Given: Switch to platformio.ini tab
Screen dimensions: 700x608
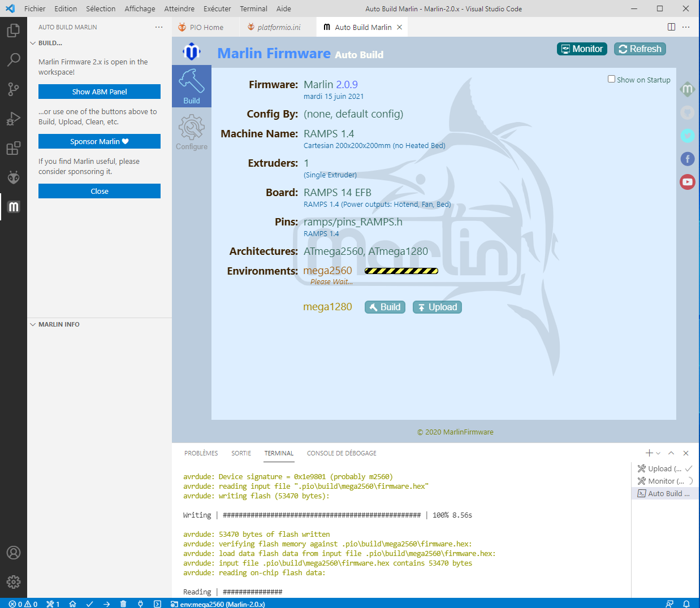Looking at the screenshot, I should pos(278,27).
